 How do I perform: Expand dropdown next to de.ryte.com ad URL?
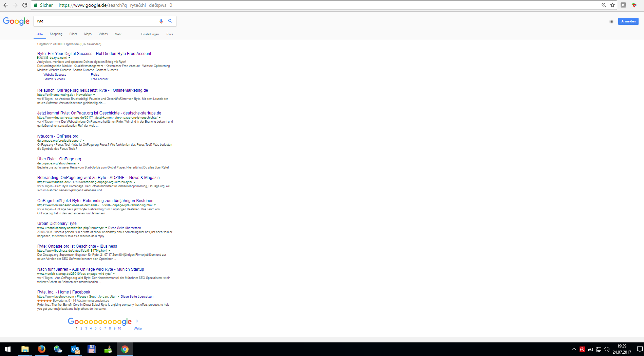(69, 58)
